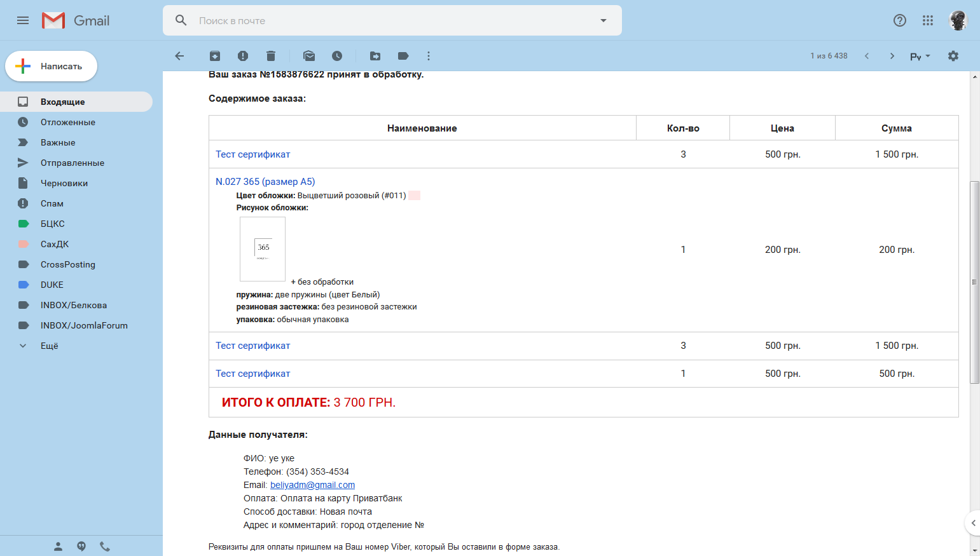The image size is (980, 556).
Task: Open Google apps grid
Action: pyautogui.click(x=928, y=20)
